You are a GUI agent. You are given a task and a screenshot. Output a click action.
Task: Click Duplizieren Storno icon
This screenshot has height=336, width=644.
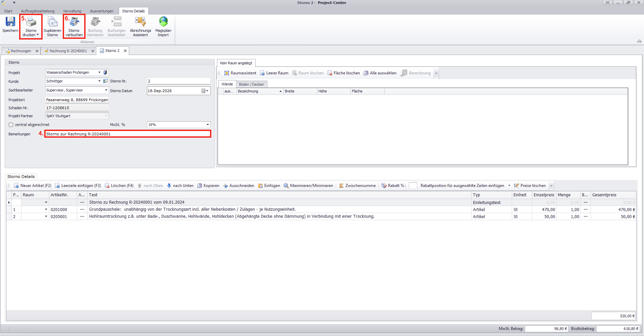(x=52, y=22)
